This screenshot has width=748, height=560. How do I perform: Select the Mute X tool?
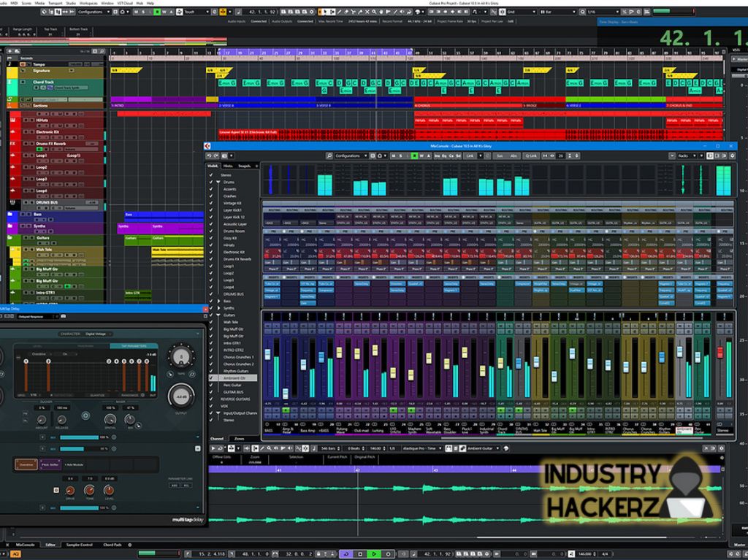coord(367,12)
